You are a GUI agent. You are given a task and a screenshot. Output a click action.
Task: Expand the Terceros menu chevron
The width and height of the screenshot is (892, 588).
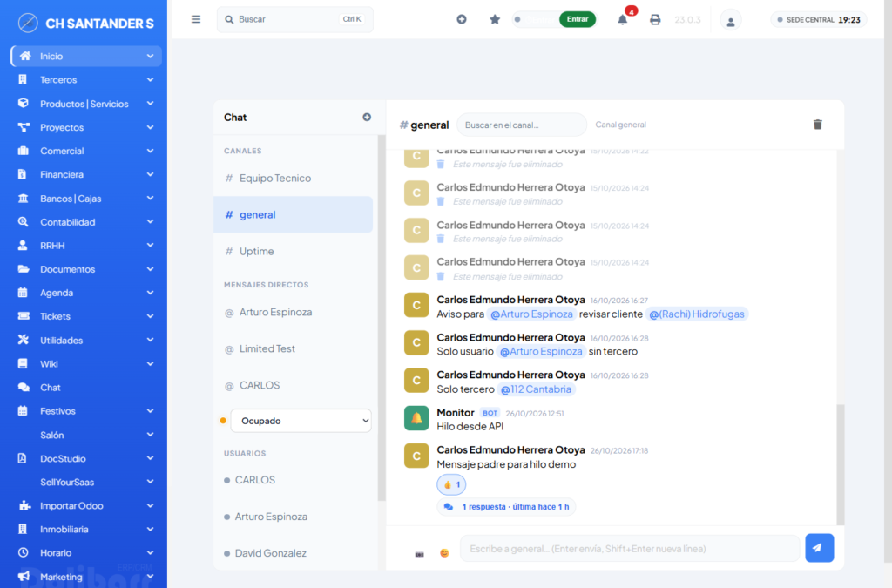pos(150,79)
